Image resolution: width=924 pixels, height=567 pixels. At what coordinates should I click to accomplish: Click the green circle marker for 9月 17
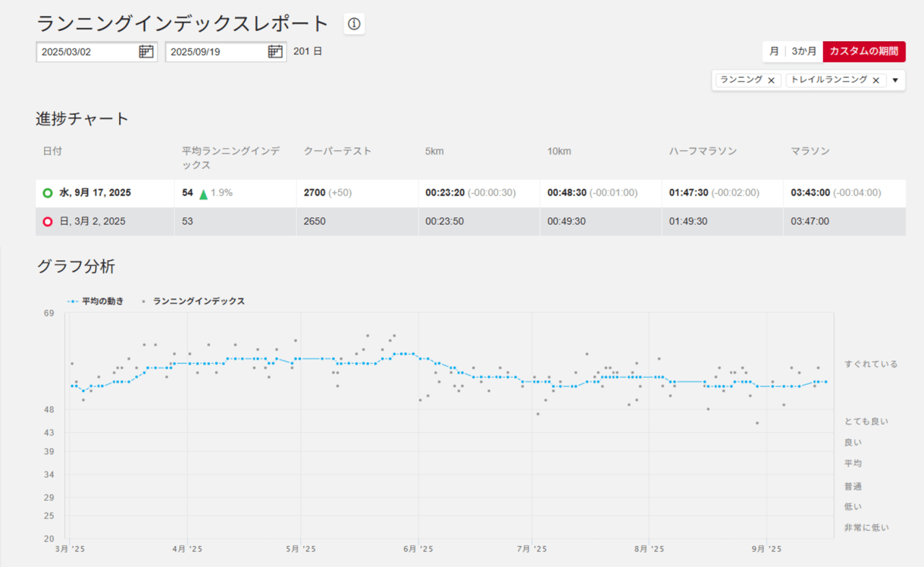[48, 194]
